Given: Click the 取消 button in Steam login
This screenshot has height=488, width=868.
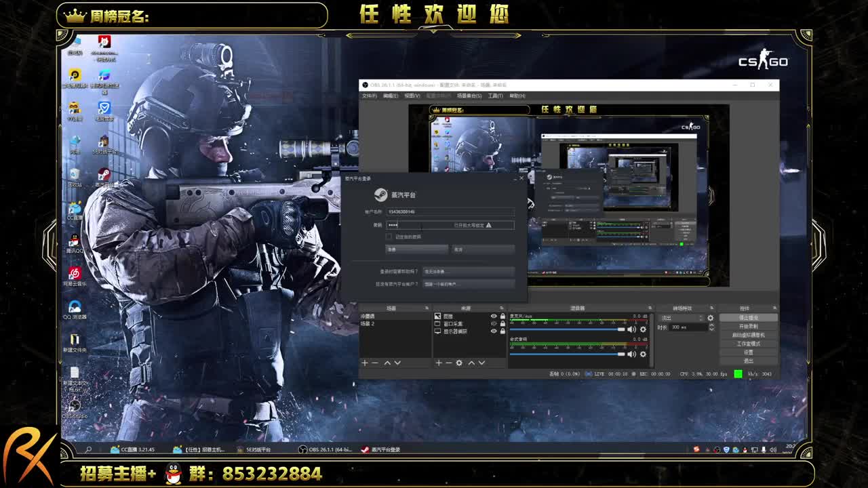Looking at the screenshot, I should coord(483,249).
